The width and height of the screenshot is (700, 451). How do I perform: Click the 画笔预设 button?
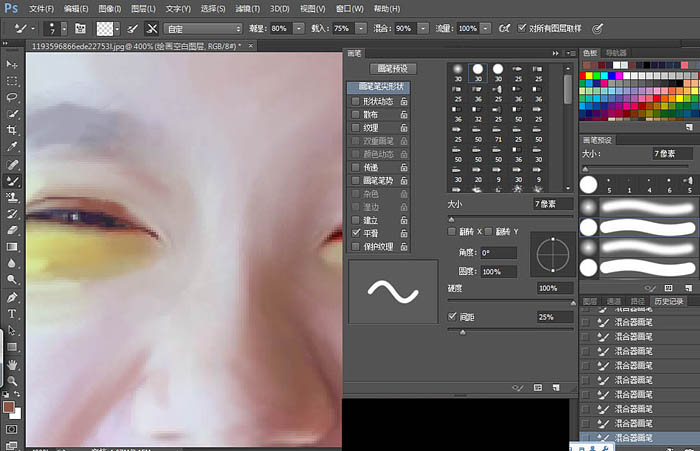point(393,69)
